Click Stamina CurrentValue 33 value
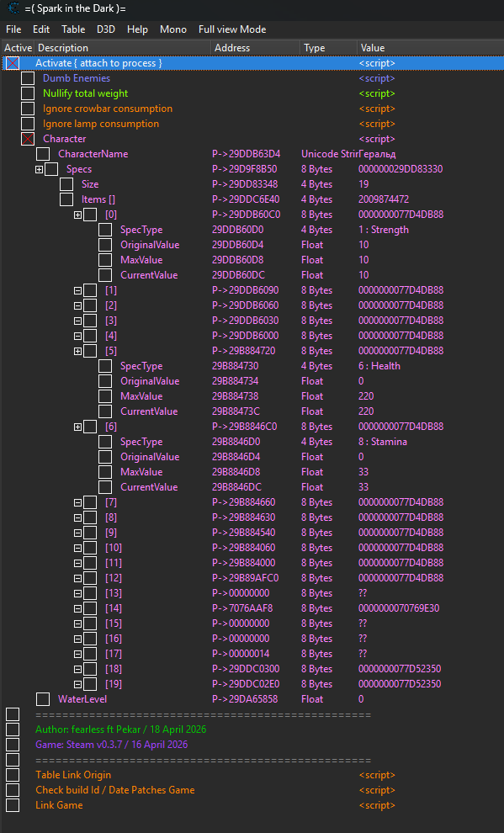The height and width of the screenshot is (833, 504). click(363, 487)
